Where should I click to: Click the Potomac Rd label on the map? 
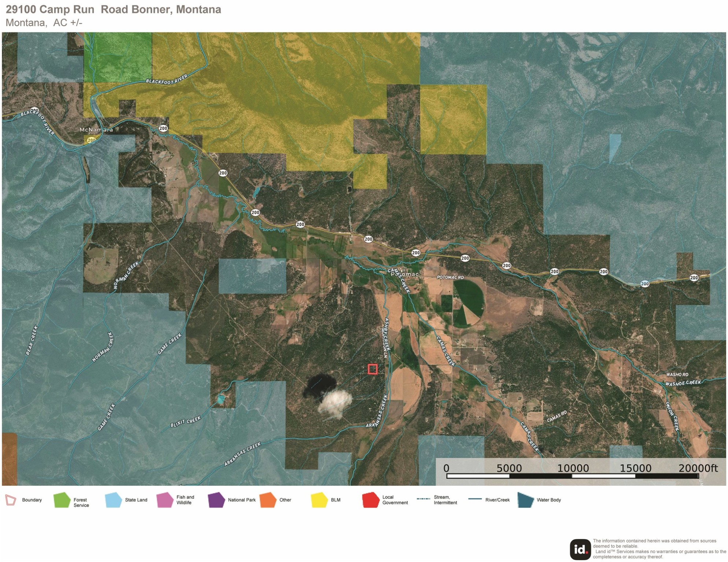pos(450,277)
